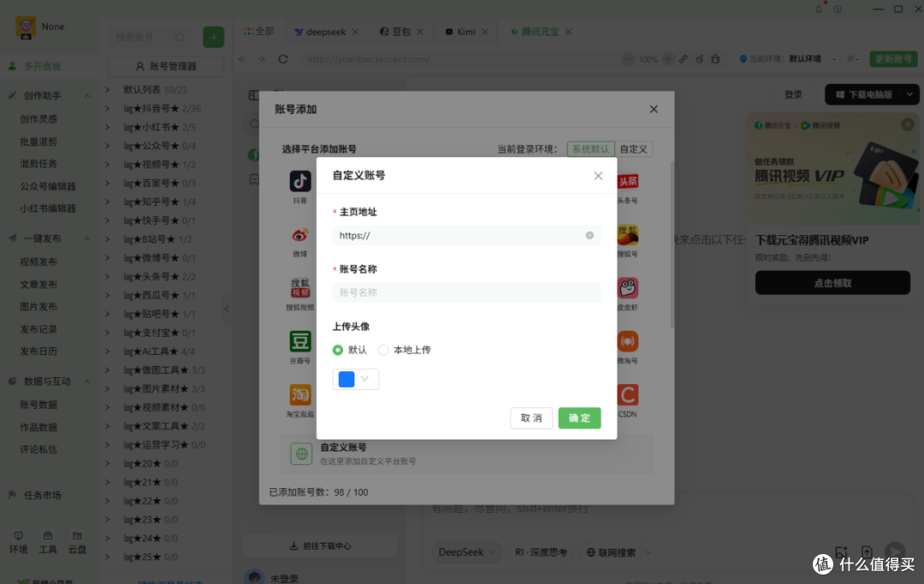
Task: Pick the Weitao platform icon
Action: point(628,341)
